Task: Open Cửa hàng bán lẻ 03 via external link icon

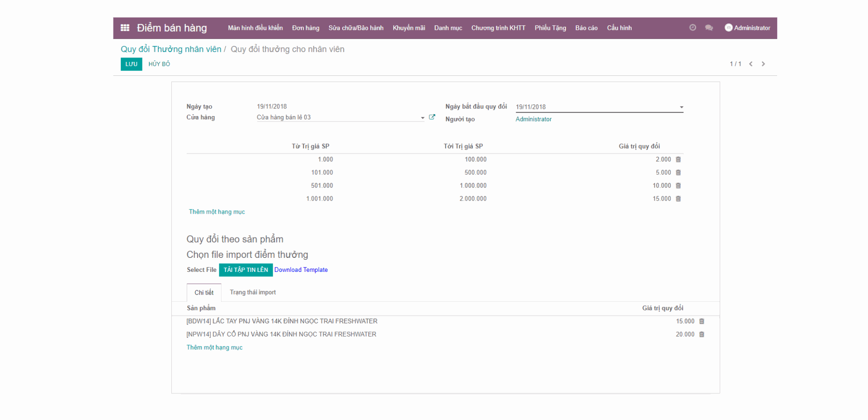Action: pyautogui.click(x=432, y=117)
